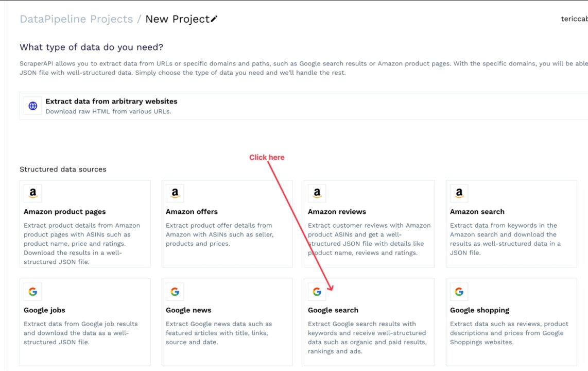Click the Google news description text
The width and height of the screenshot is (588, 371).
[219, 333]
